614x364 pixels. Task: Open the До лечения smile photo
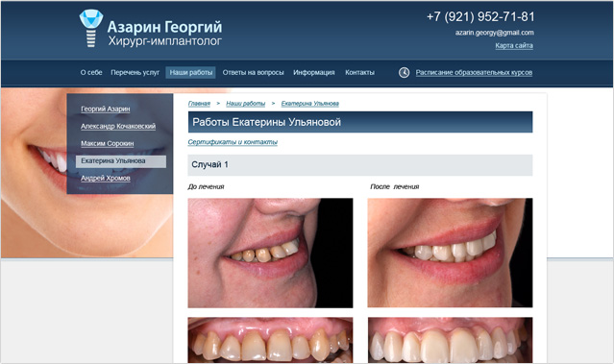point(270,253)
